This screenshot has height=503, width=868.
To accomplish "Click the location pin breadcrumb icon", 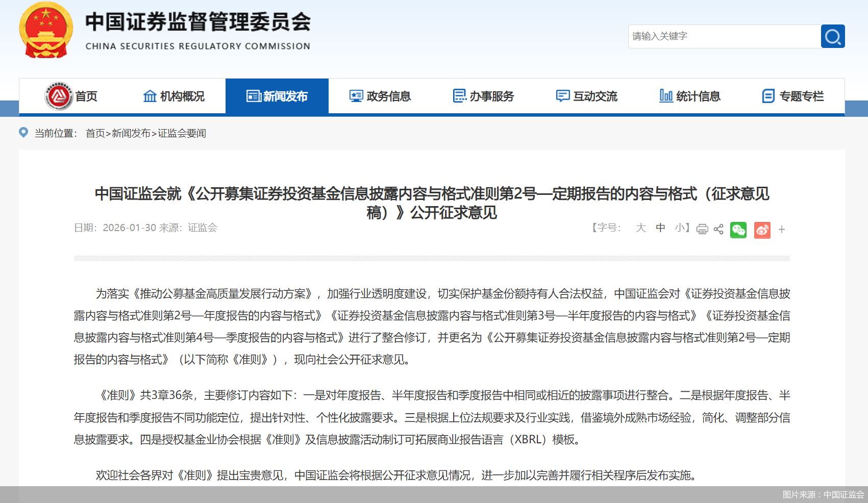I will pos(23,133).
